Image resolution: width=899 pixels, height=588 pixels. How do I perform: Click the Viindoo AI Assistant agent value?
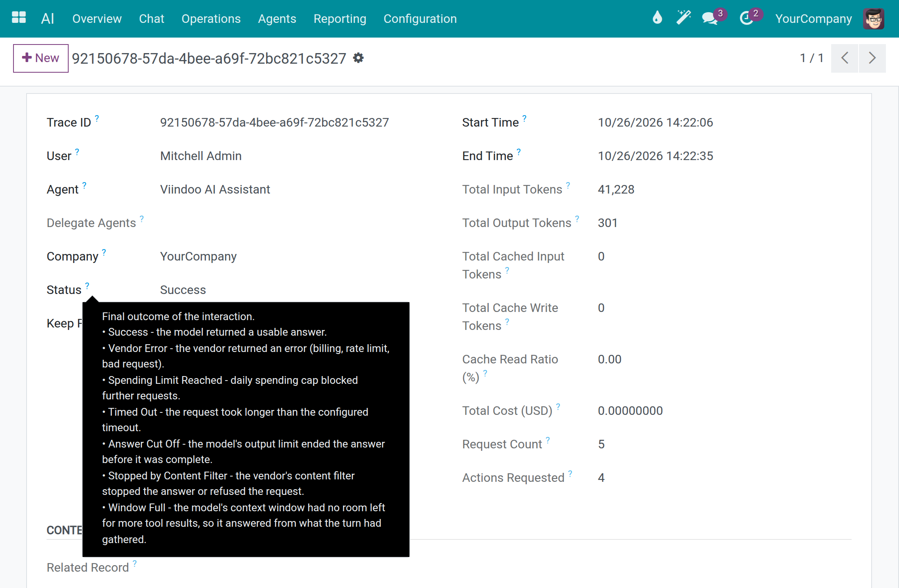[215, 189]
